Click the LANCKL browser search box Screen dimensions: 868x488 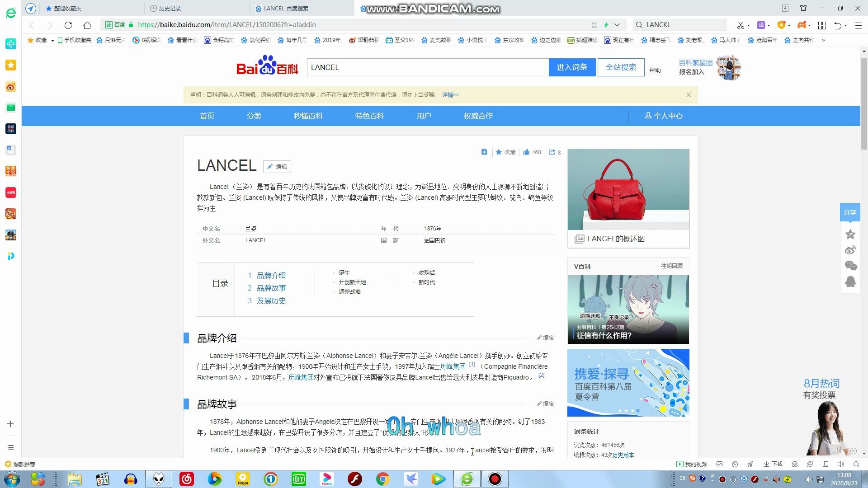[x=680, y=25]
